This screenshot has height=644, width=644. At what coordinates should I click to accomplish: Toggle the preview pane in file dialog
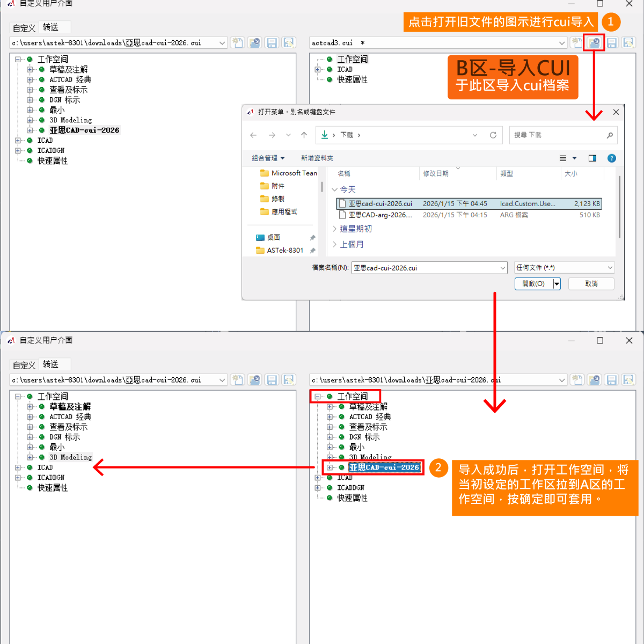coord(592,158)
